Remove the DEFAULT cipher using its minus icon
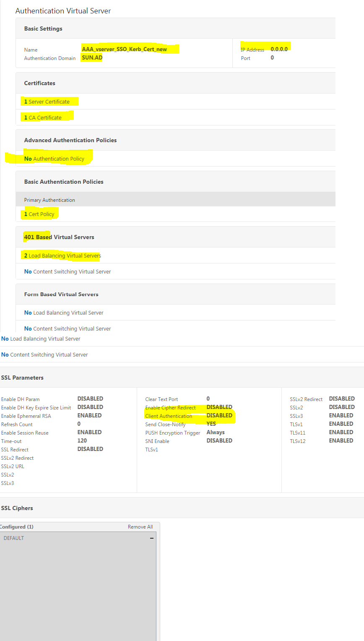 (x=153, y=537)
